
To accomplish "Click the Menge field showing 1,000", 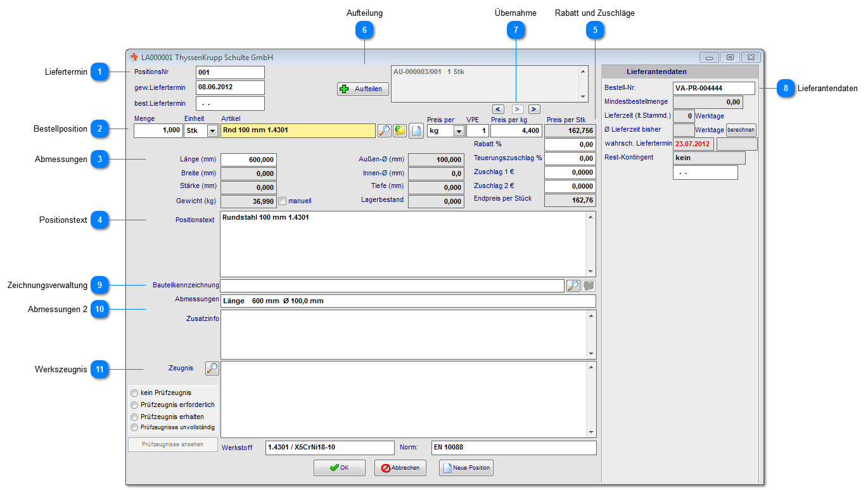I will point(158,131).
